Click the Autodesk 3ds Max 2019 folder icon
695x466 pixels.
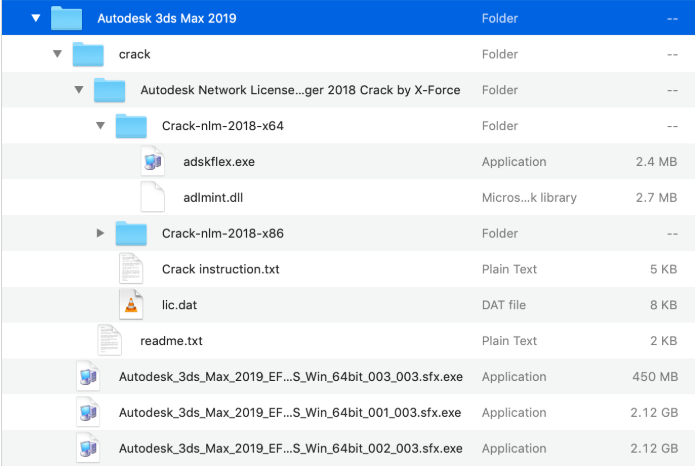[x=66, y=18]
